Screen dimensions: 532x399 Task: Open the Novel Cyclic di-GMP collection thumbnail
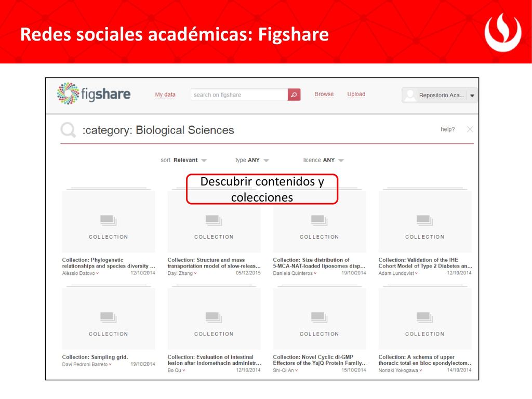[320, 319]
